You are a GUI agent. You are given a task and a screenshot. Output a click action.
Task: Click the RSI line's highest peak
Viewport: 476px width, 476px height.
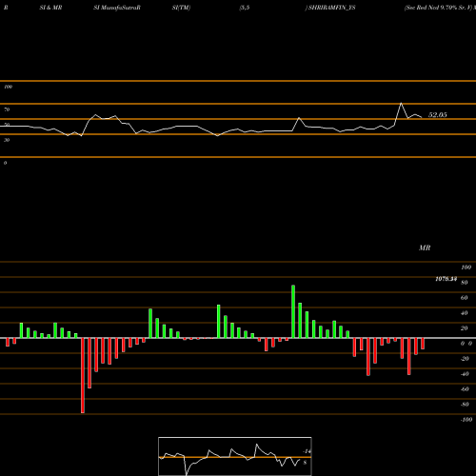[401, 103]
